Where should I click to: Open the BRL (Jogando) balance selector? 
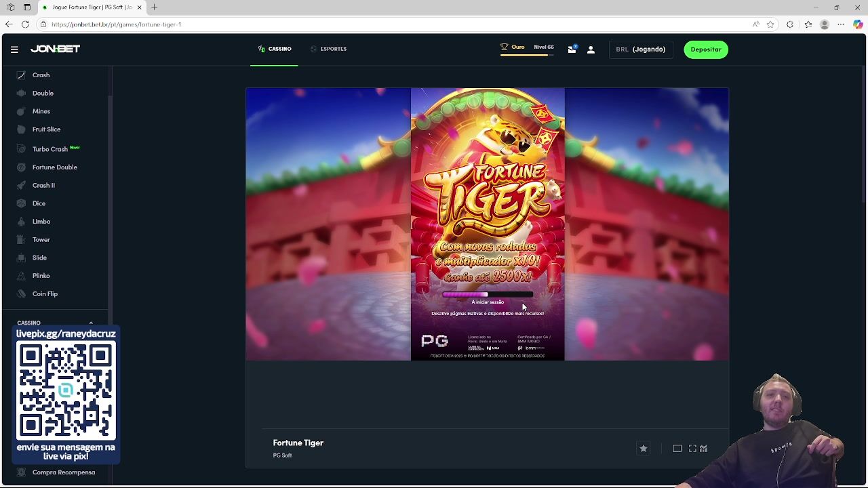click(x=641, y=49)
